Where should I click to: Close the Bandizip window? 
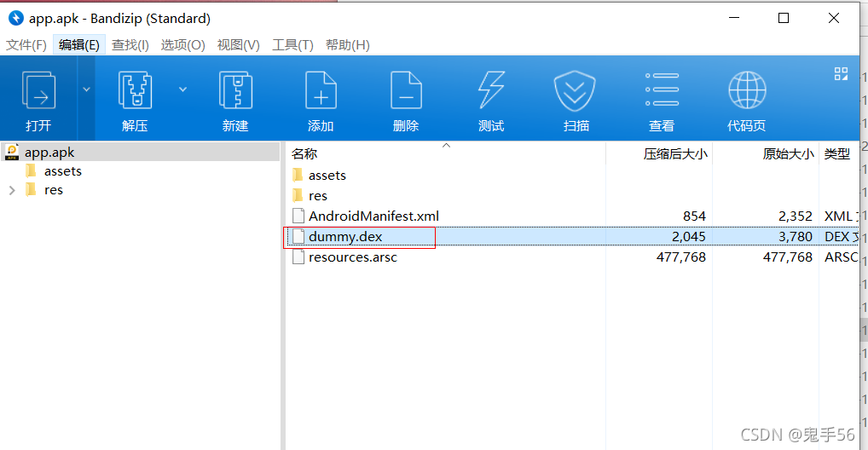tap(834, 18)
